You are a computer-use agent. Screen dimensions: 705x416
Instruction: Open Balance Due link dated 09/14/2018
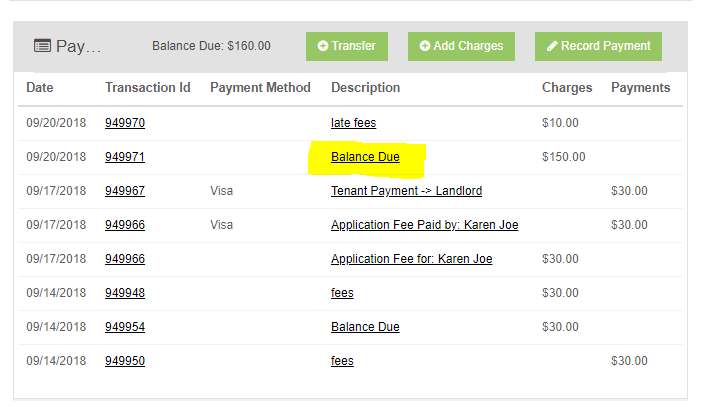(365, 327)
